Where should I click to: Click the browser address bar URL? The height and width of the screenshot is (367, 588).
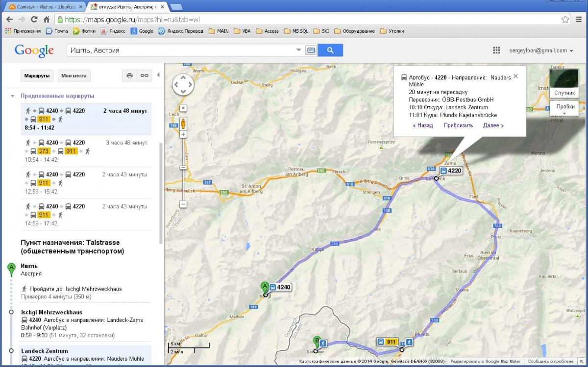[x=132, y=20]
